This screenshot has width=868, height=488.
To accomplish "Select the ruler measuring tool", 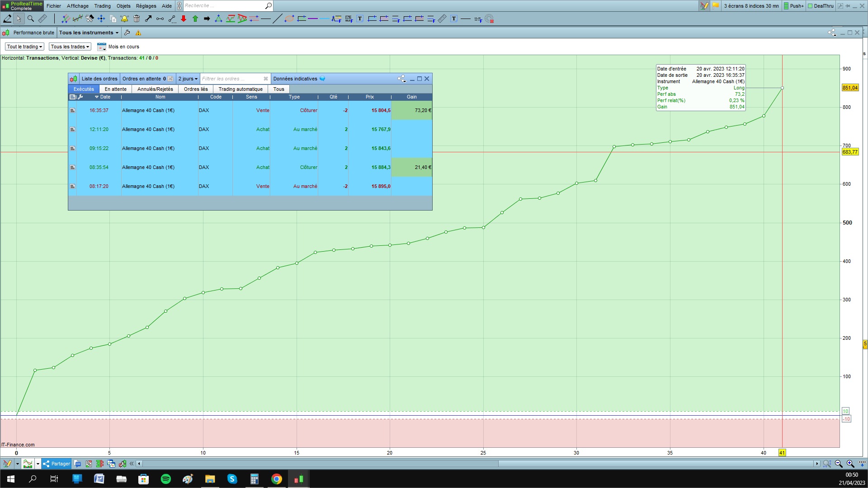I will [42, 19].
